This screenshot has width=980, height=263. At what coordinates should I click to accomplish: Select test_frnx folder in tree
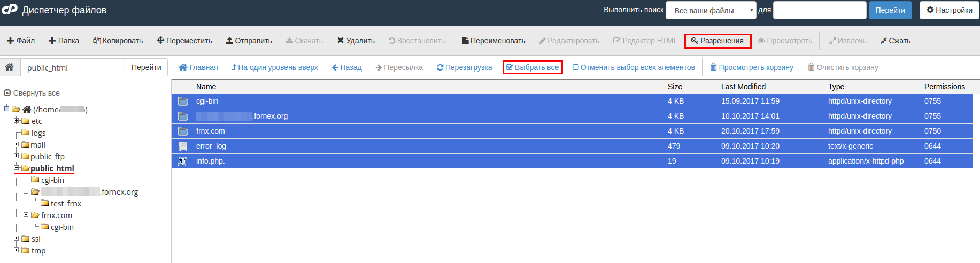pyautogui.click(x=66, y=204)
